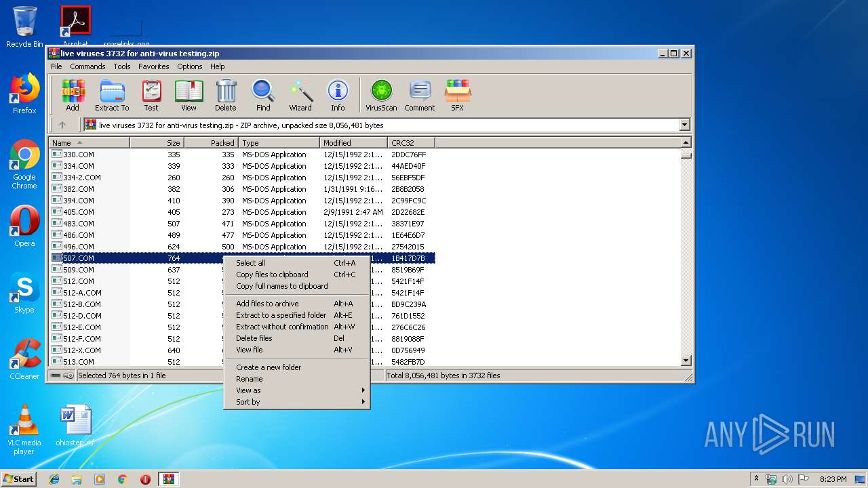This screenshot has width=868, height=488.
Task: Open the Options menu
Action: tap(190, 66)
